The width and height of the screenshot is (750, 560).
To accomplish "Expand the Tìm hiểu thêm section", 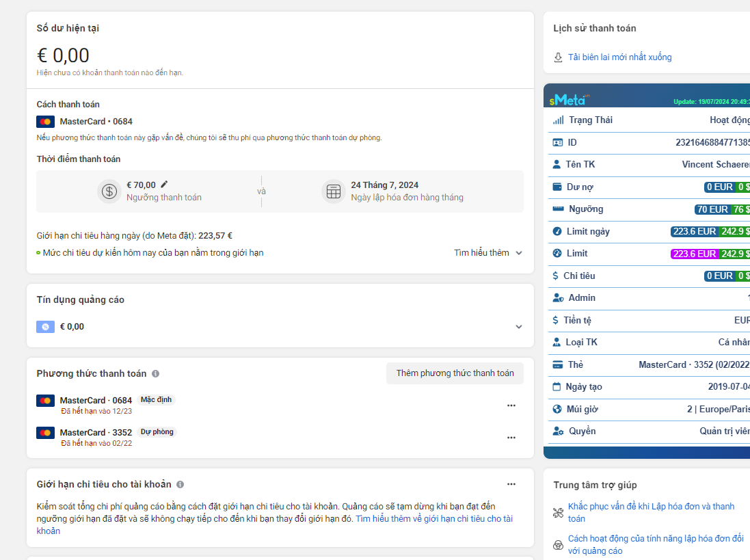I will [488, 253].
